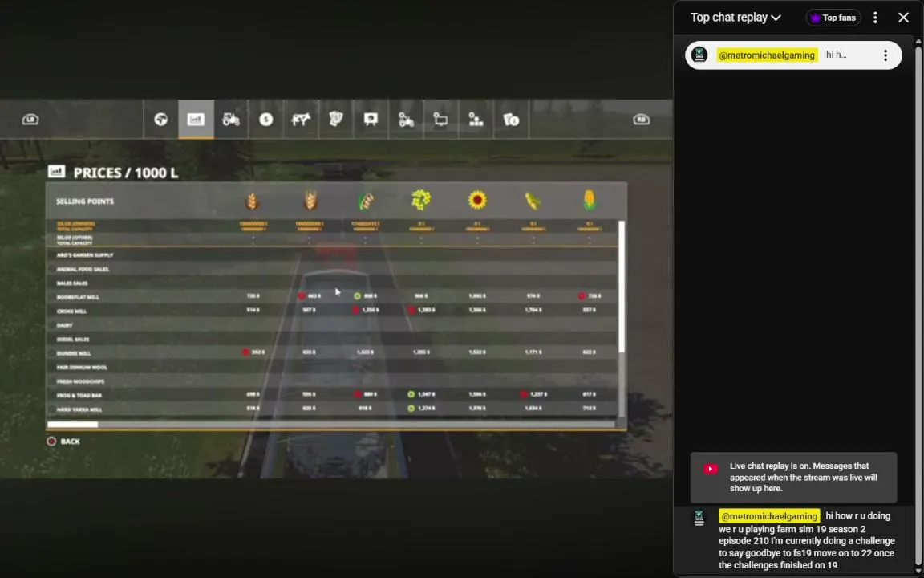The width and height of the screenshot is (924, 578).
Task: Open the workers tractor-and-gear tab
Action: [406, 120]
